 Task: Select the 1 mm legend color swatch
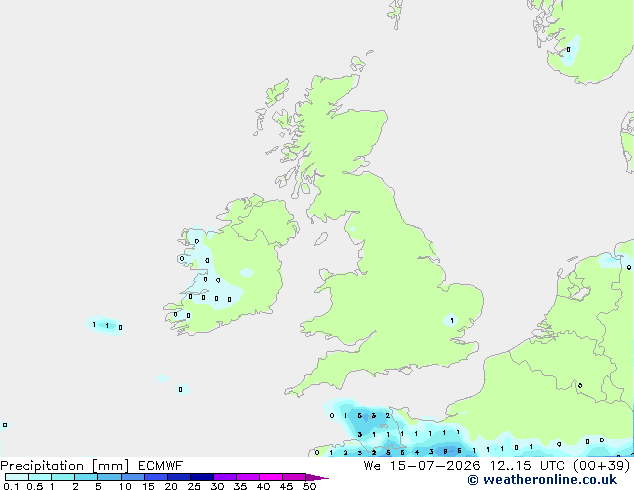tap(63, 477)
